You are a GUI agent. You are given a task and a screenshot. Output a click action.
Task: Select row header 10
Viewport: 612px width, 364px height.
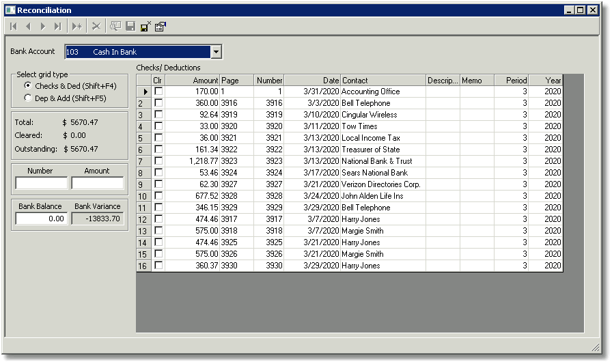pos(144,196)
